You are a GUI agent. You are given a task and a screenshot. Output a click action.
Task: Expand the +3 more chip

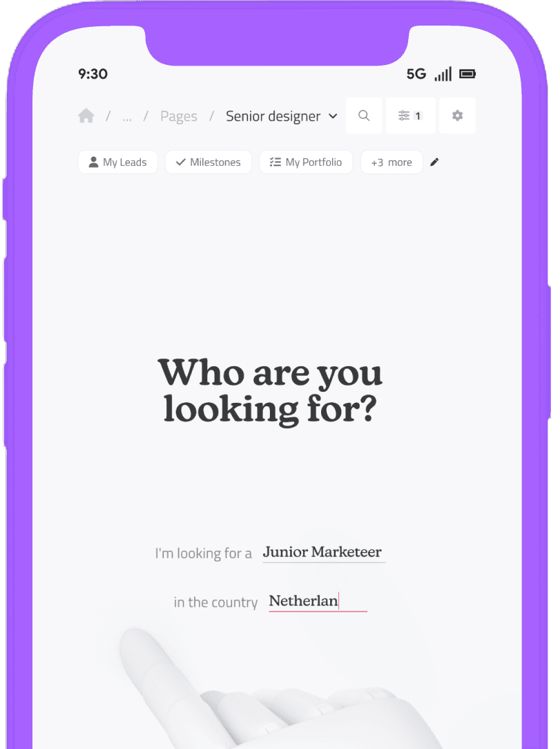[x=392, y=162]
